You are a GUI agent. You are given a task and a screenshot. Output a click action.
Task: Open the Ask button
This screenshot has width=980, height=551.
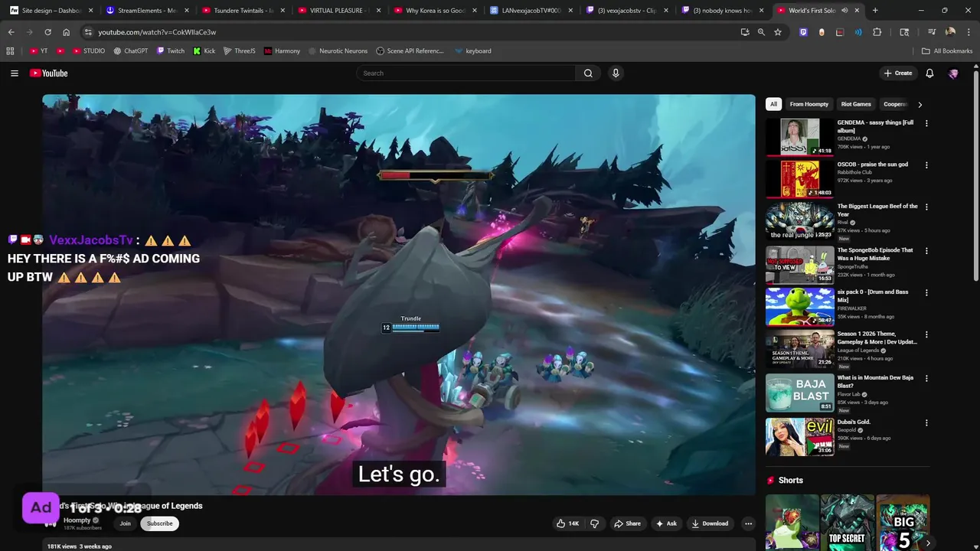click(666, 523)
